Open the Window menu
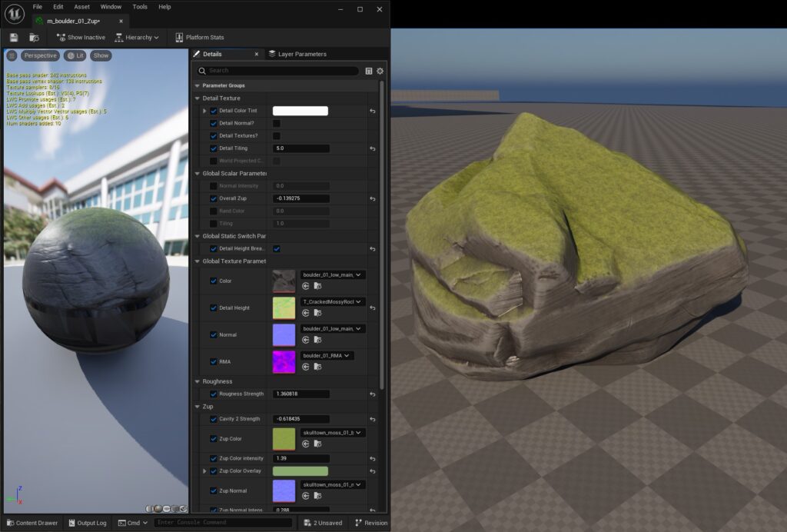This screenshot has height=532, width=787. tap(110, 6)
